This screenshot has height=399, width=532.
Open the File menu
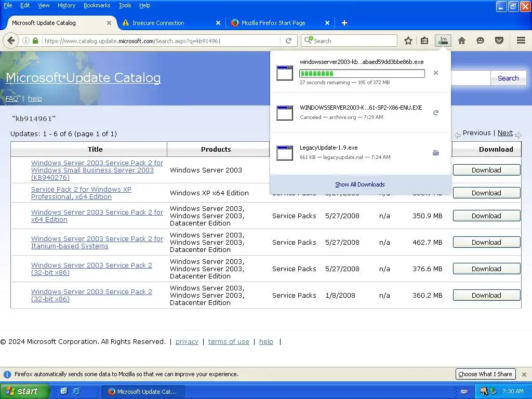coord(8,5)
